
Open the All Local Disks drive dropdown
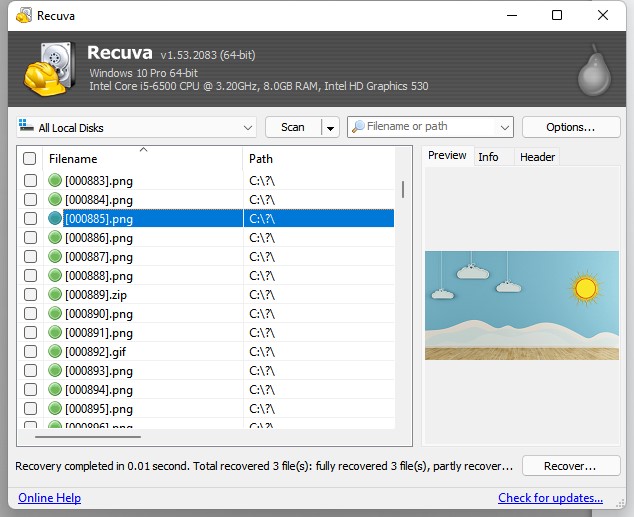coord(136,127)
